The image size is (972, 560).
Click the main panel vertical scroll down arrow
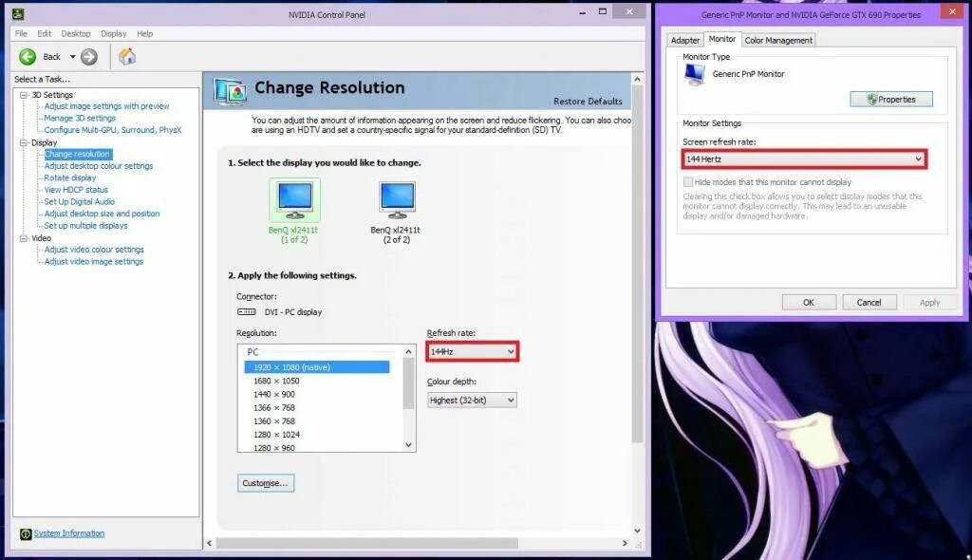coord(637,531)
